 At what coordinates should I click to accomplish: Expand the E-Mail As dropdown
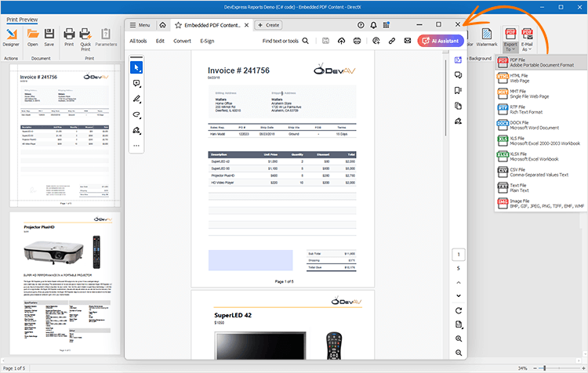[527, 39]
